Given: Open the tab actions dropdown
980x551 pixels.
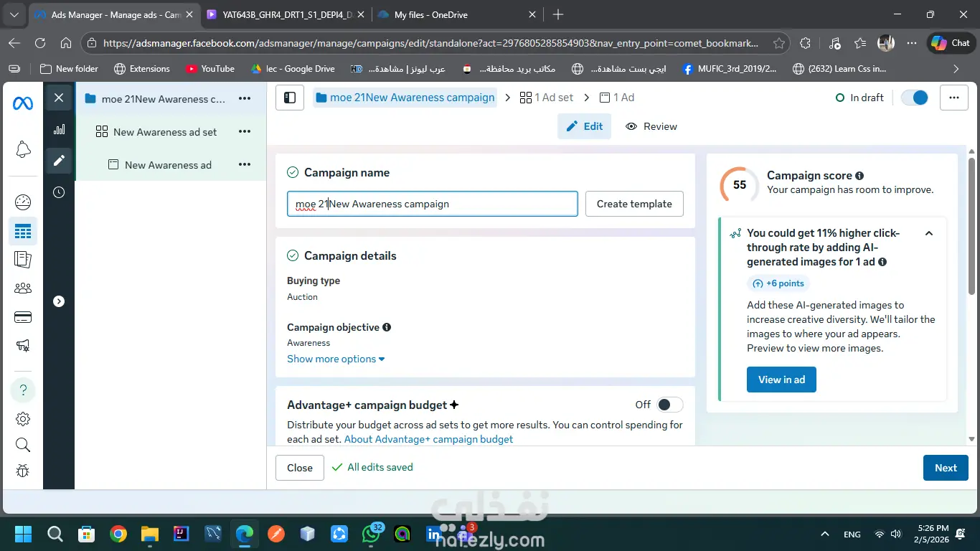Looking at the screenshot, I should coord(15,14).
